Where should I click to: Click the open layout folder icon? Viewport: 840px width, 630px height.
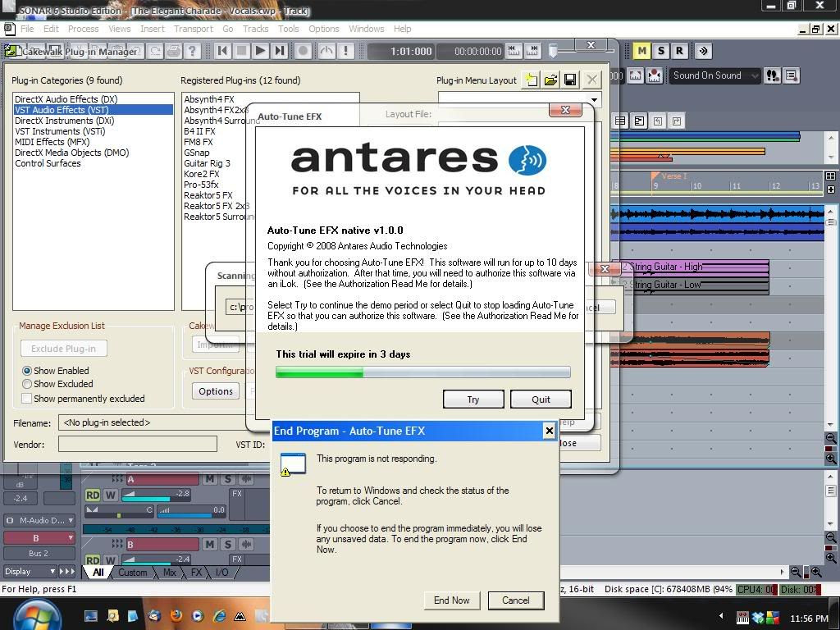[x=550, y=80]
